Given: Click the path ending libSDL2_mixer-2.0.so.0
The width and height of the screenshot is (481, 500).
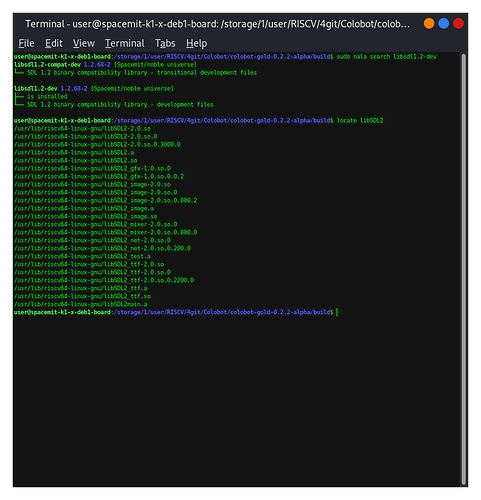Looking at the screenshot, I should [96, 225].
